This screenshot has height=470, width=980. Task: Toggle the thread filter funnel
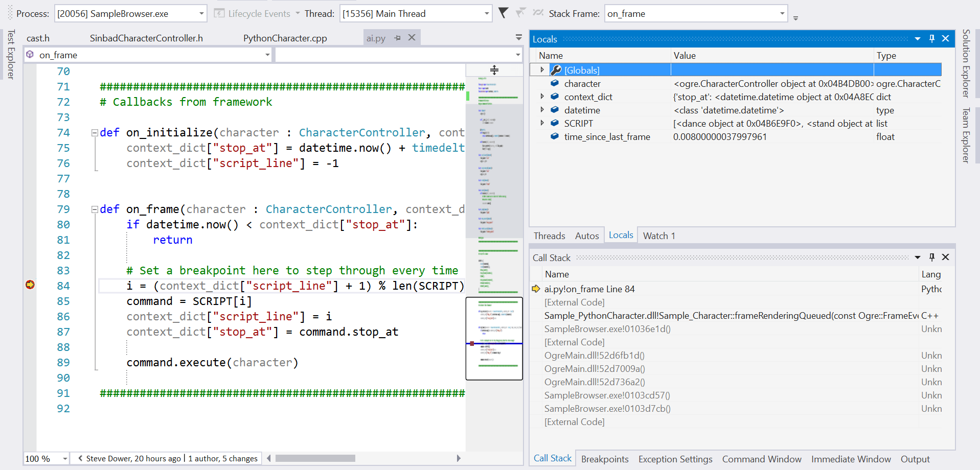tap(503, 13)
